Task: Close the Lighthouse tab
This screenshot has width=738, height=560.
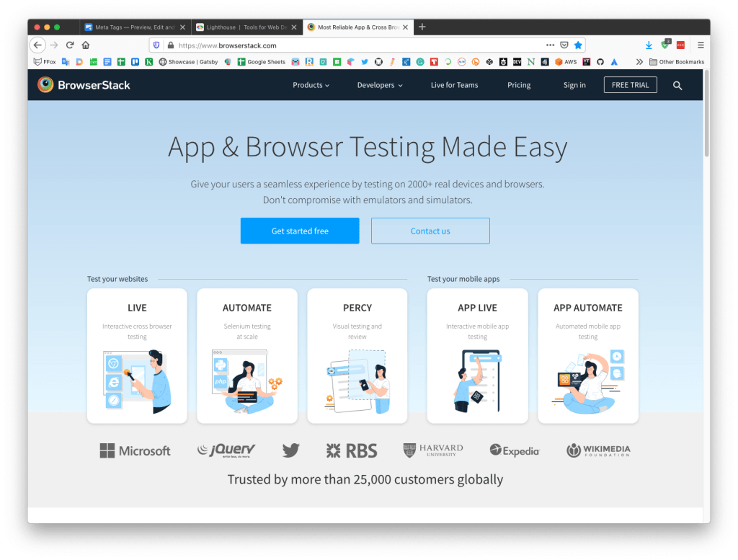Action: coord(294,27)
